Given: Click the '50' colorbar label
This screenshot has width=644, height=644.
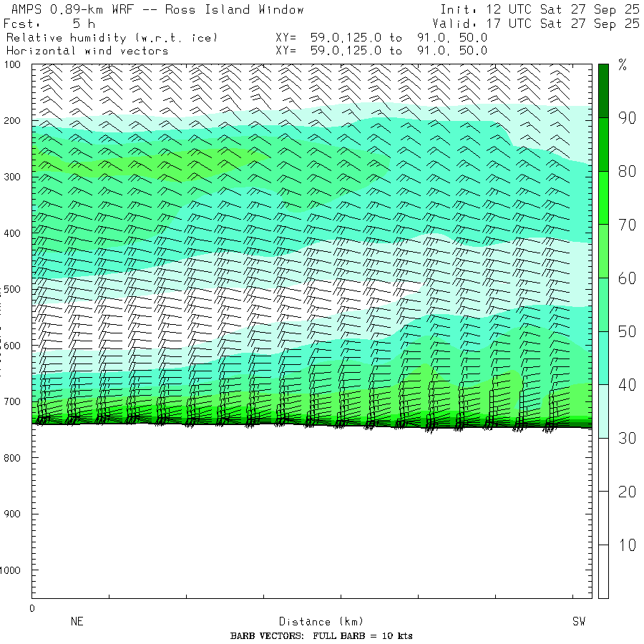Looking at the screenshot, I should (x=627, y=332).
